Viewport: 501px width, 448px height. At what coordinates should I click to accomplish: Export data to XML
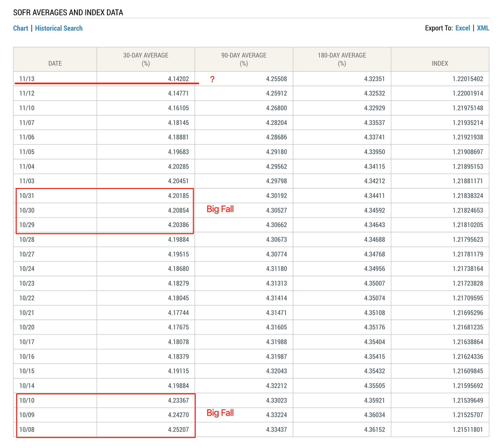[483, 28]
